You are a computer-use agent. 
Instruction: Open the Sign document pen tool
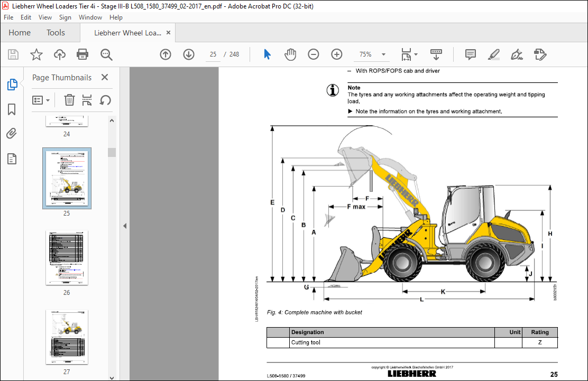click(517, 54)
